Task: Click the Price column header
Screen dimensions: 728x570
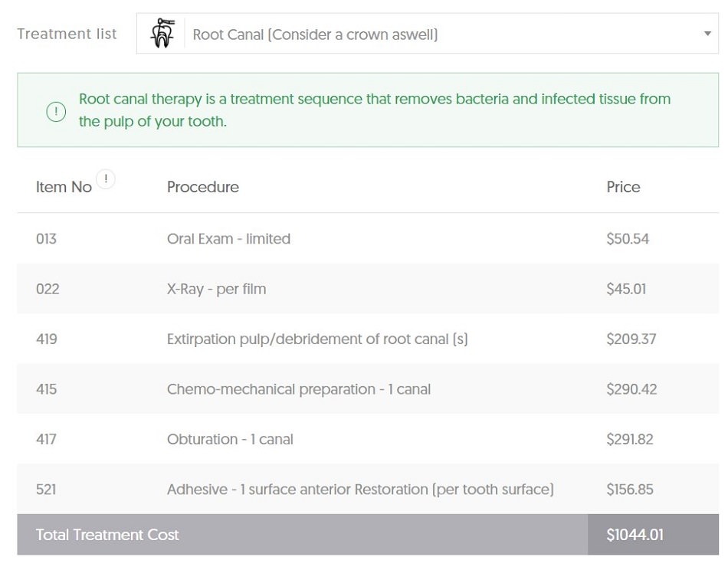Action: tap(623, 187)
